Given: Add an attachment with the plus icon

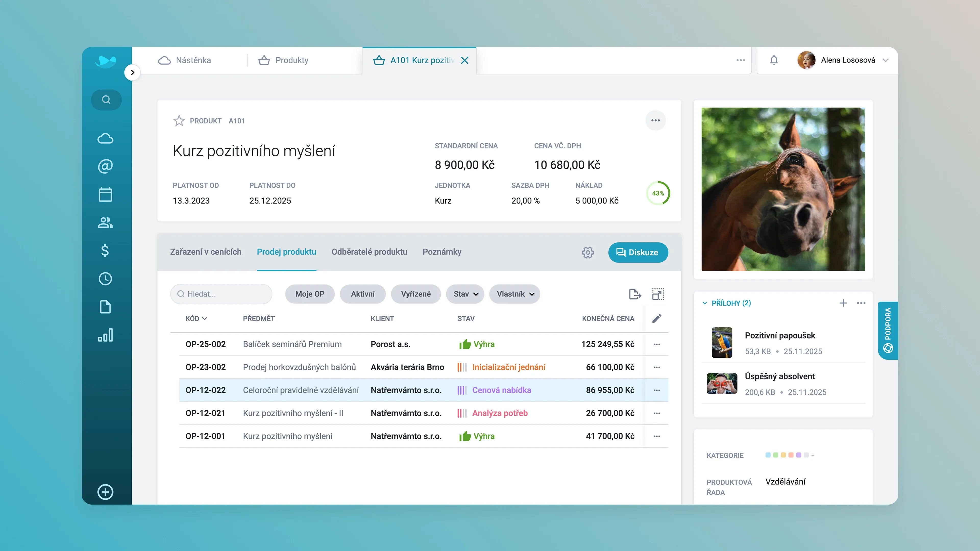Looking at the screenshot, I should point(843,303).
